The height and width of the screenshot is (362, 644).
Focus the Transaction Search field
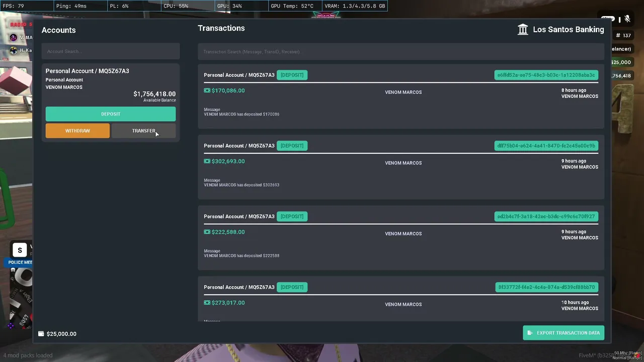pos(401,51)
